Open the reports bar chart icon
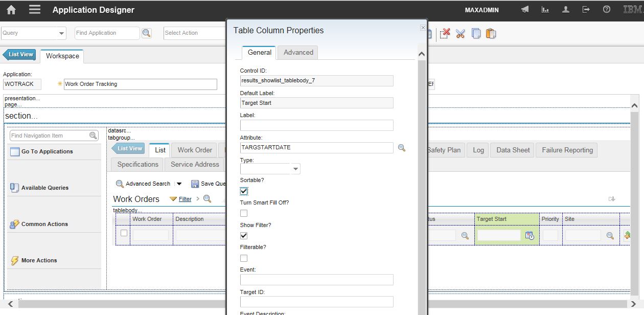 point(545,10)
